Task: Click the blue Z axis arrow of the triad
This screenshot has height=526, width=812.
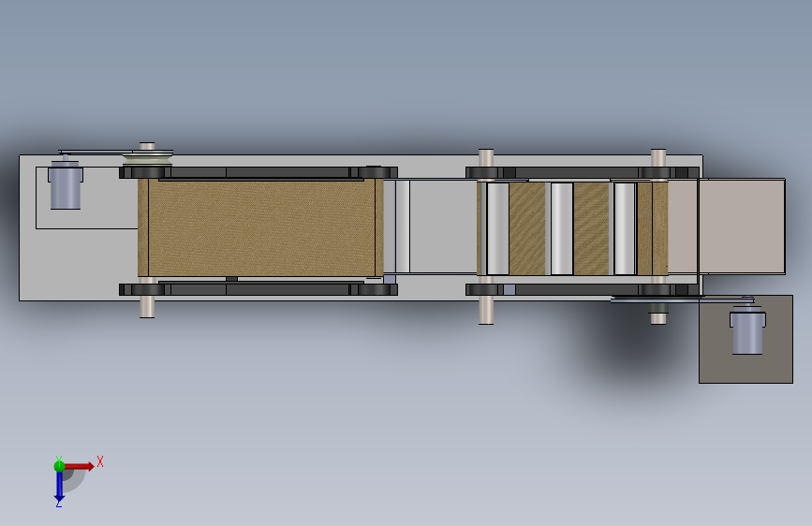Action: click(59, 487)
